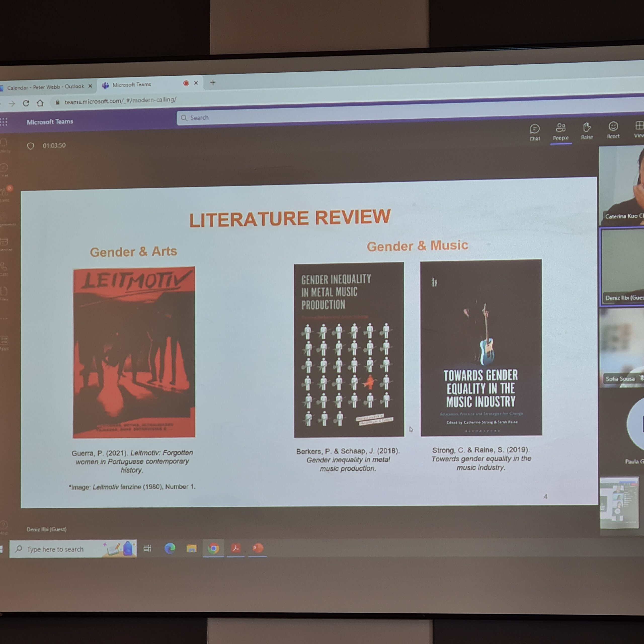The image size is (644, 644).
Task: Open Chat in the Teams left sidebar
Action: click(x=4, y=170)
